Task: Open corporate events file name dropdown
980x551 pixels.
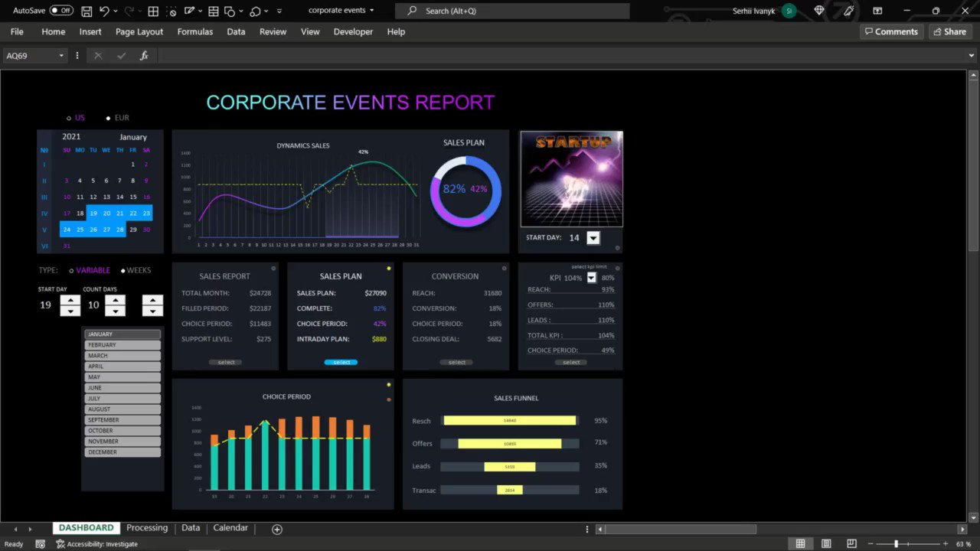Action: (x=372, y=11)
